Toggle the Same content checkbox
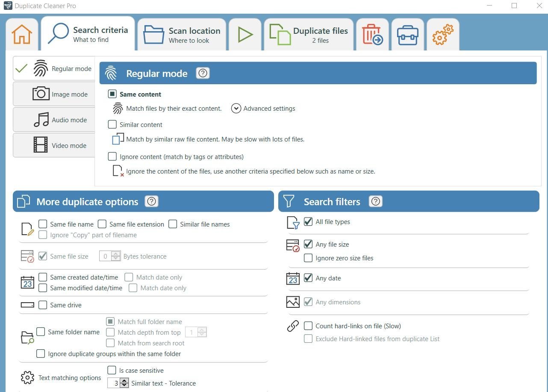The width and height of the screenshot is (548, 392). tap(112, 94)
